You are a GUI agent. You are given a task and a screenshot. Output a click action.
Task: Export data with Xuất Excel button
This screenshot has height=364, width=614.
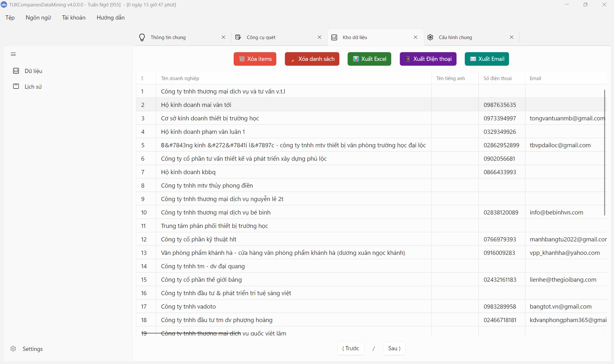click(x=369, y=59)
